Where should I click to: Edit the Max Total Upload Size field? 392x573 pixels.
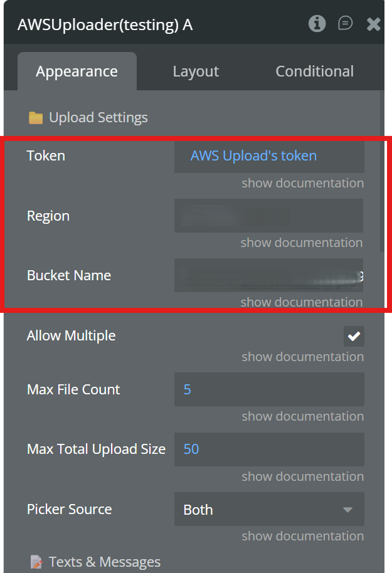[x=269, y=449]
